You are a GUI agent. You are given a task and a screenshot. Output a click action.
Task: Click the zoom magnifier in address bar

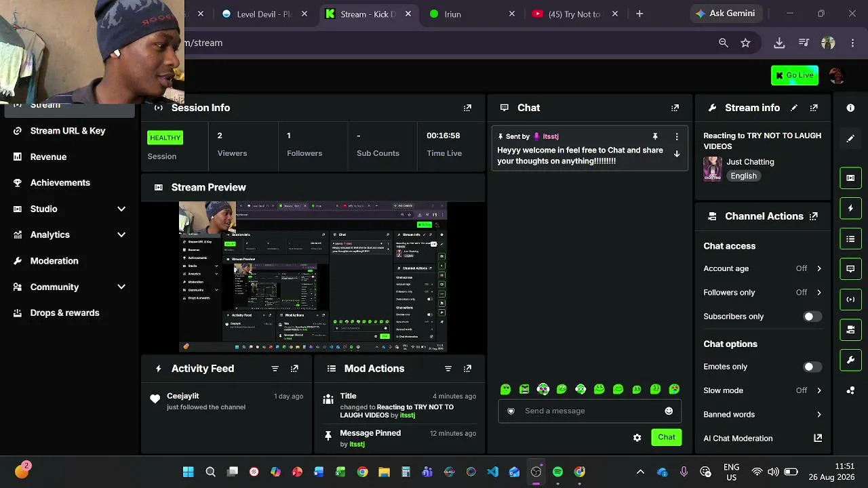pos(724,43)
